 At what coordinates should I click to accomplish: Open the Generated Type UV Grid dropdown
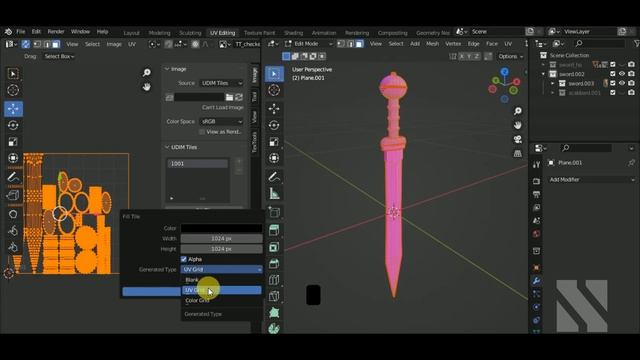[x=222, y=269]
